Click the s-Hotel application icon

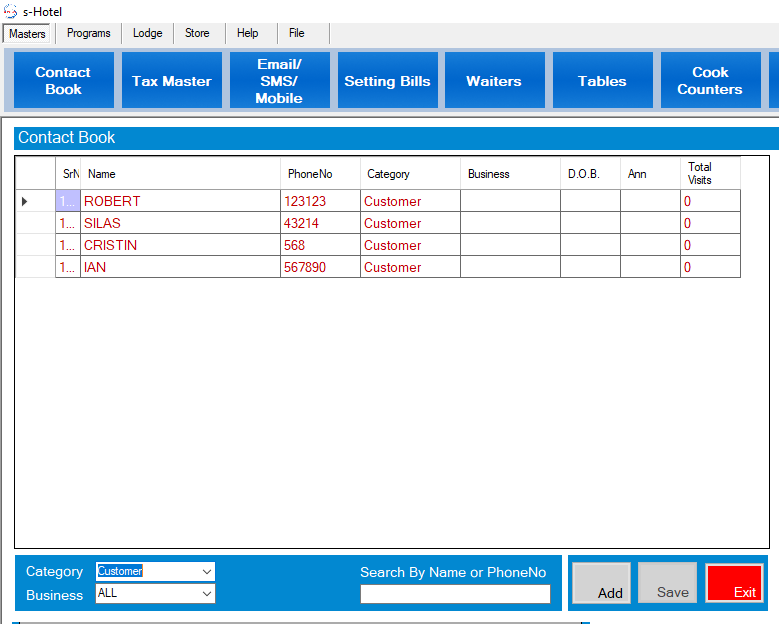click(x=11, y=11)
